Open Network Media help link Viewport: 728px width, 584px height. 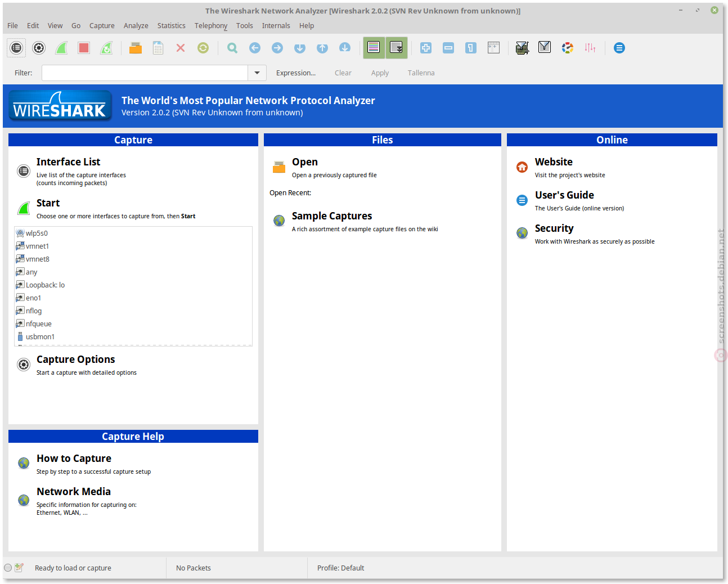[74, 492]
